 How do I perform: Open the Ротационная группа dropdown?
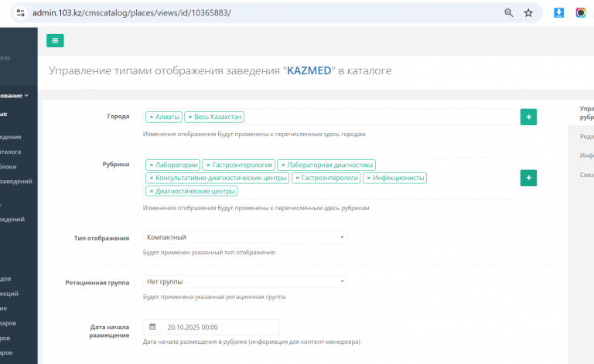click(245, 282)
